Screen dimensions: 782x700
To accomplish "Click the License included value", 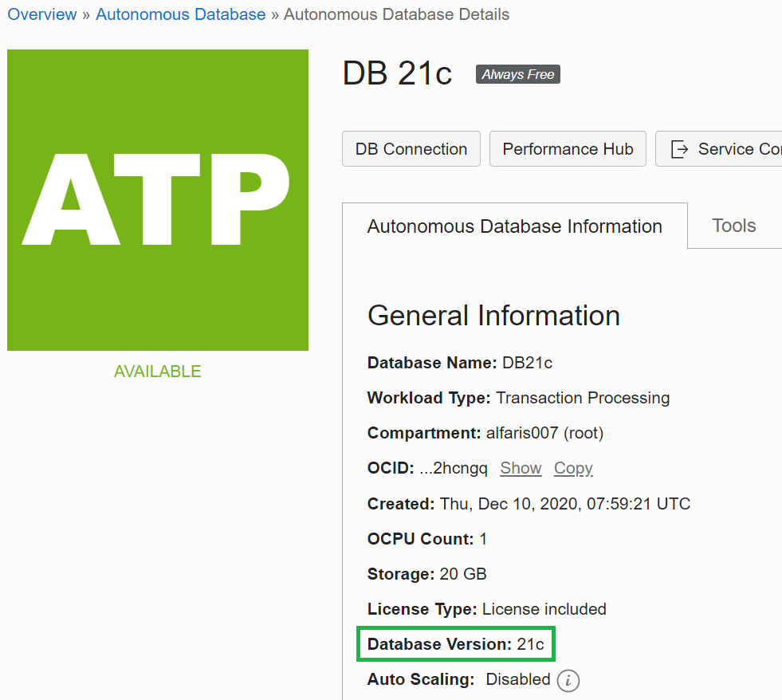I will pos(544,609).
